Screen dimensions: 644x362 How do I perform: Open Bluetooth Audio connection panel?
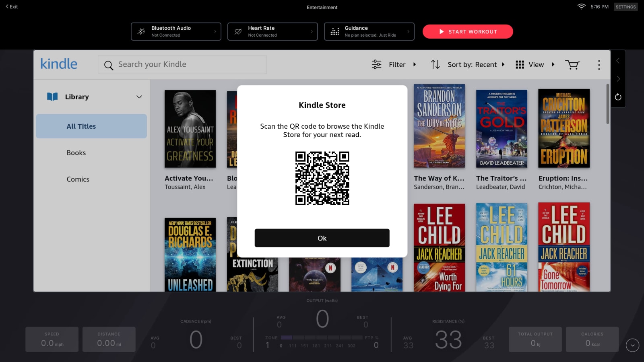click(176, 31)
